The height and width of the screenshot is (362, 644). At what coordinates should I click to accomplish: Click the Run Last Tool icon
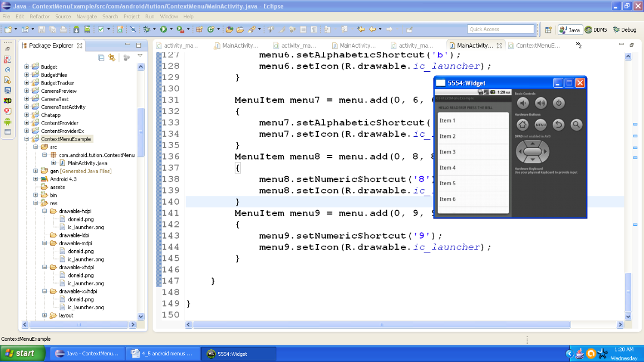pyautogui.click(x=180, y=29)
